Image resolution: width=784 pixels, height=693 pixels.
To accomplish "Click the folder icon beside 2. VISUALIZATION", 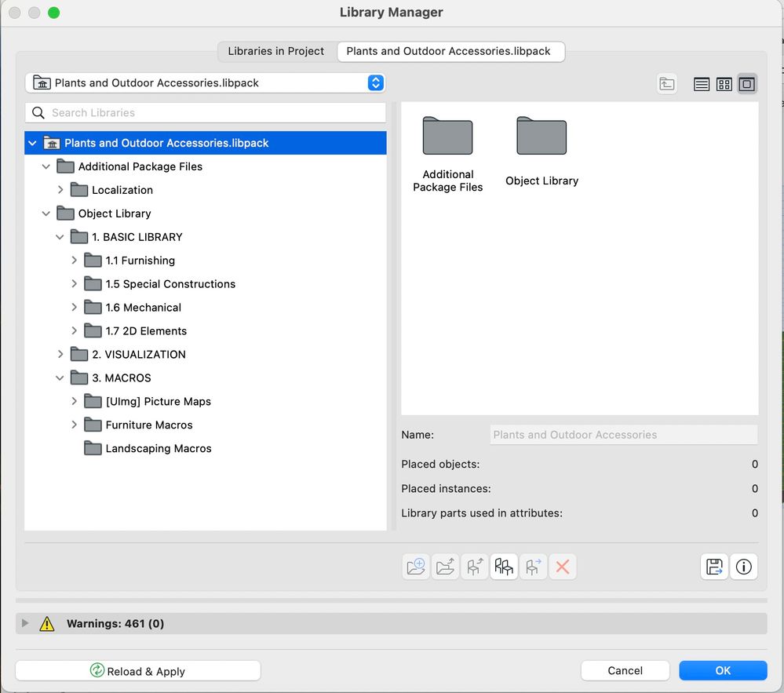I will [79, 354].
